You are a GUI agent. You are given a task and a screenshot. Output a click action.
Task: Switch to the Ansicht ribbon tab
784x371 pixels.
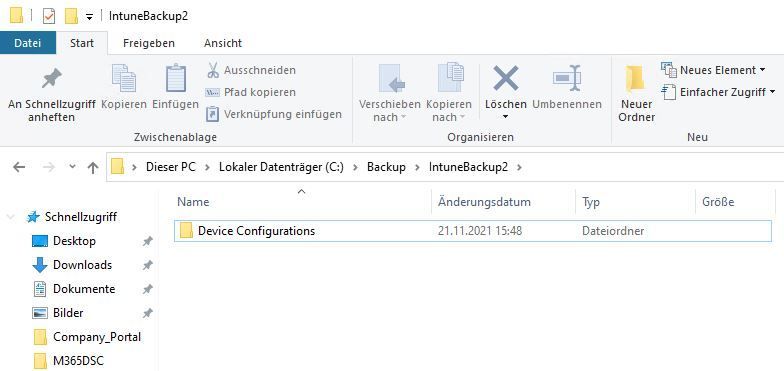pyautogui.click(x=223, y=43)
